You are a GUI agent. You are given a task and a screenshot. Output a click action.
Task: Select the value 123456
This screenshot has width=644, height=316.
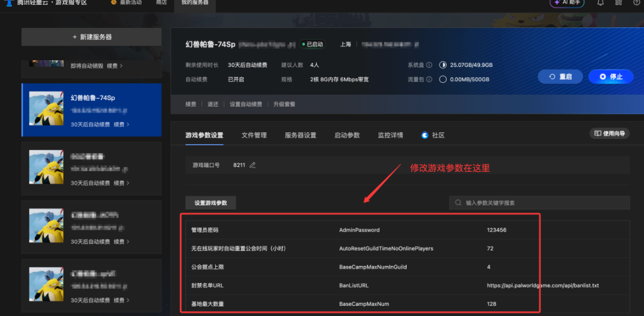(497, 230)
